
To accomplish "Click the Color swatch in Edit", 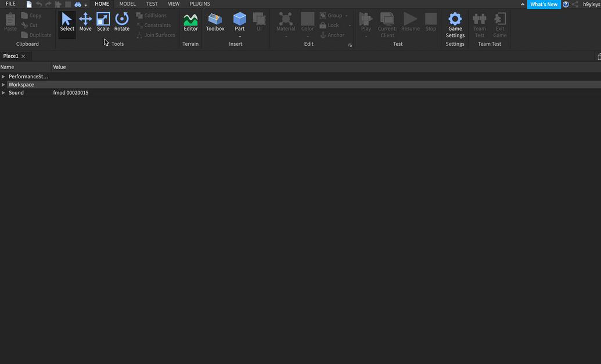I will [x=307, y=19].
